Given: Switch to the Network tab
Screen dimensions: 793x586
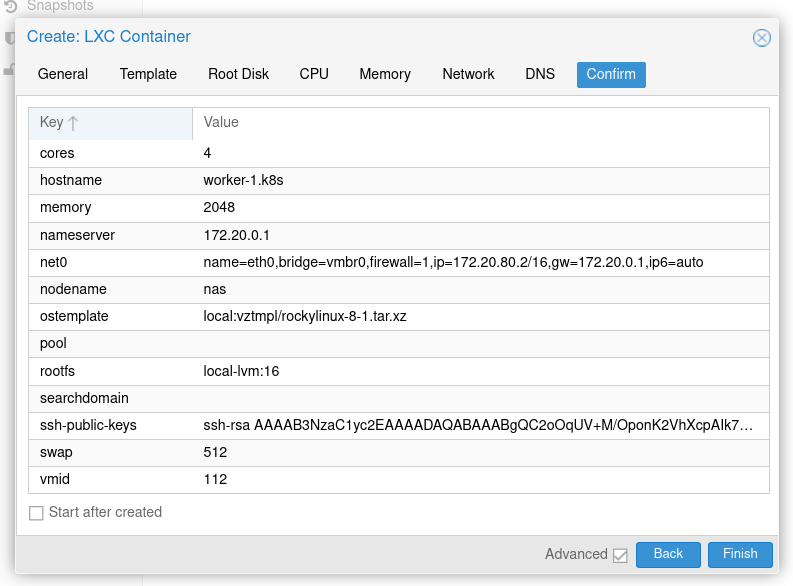Looking at the screenshot, I should click(468, 74).
